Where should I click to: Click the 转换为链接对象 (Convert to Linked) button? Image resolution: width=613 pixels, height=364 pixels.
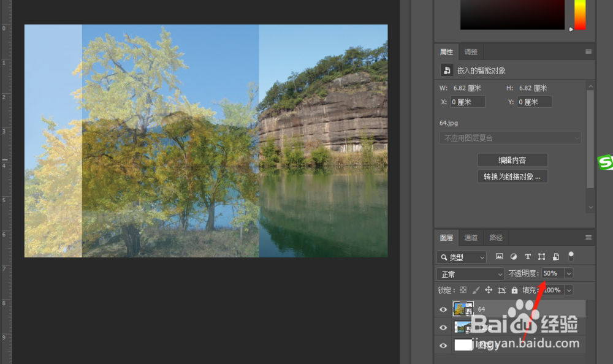tap(512, 176)
